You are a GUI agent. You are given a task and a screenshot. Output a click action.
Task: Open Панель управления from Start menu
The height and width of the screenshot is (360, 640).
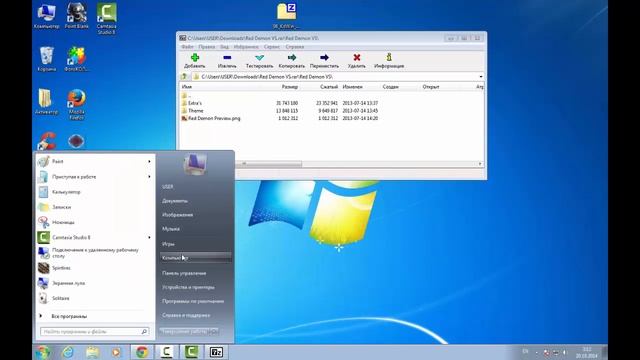pos(184,273)
